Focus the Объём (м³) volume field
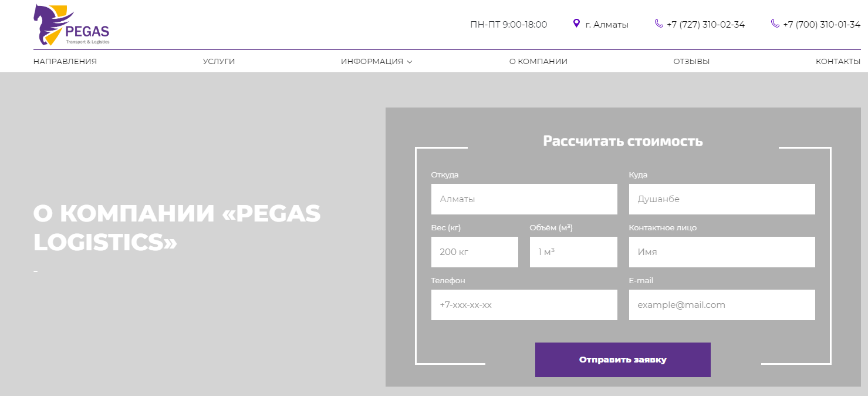 point(573,252)
